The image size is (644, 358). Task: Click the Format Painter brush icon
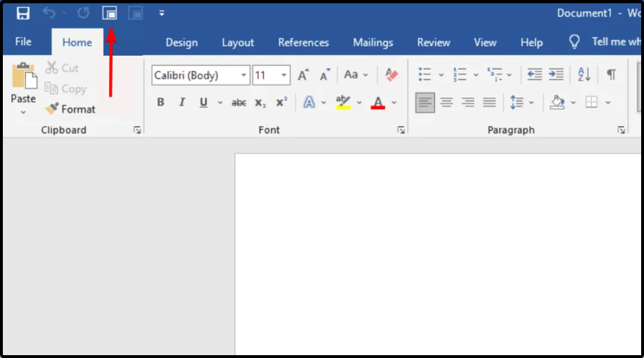point(52,110)
